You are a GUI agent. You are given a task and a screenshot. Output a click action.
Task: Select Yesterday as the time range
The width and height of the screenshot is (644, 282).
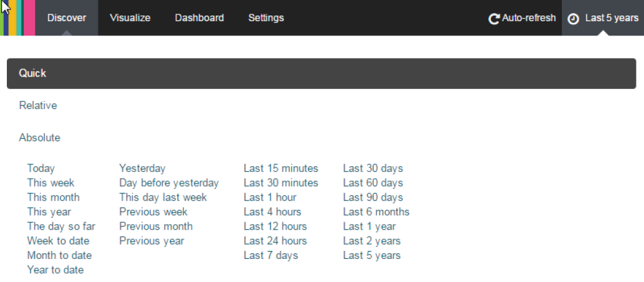click(143, 169)
